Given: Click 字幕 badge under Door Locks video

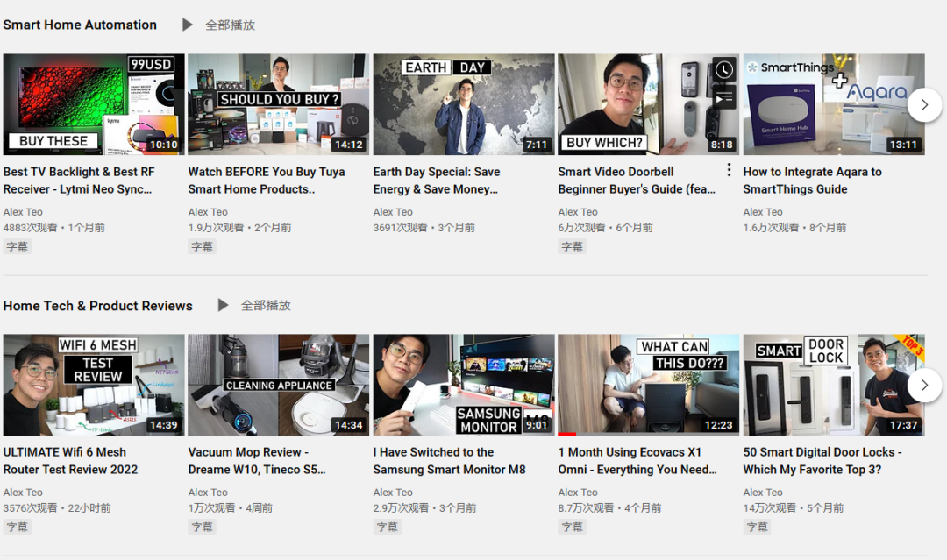Looking at the screenshot, I should 758,527.
